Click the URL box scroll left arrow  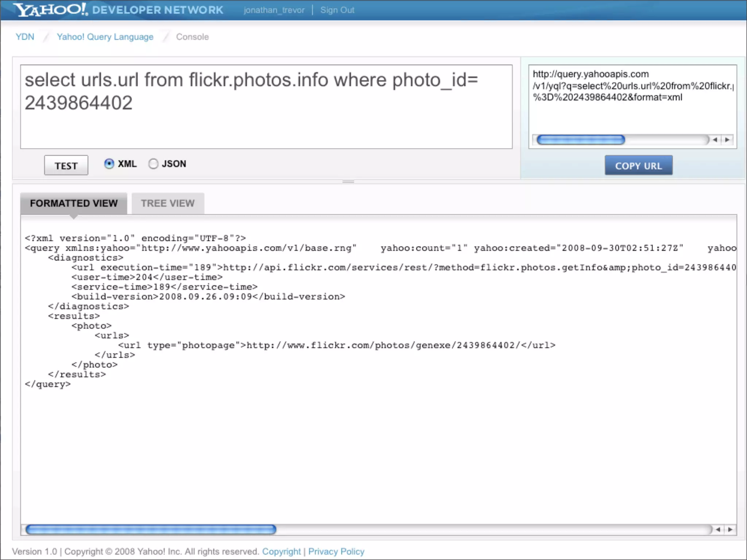pos(715,140)
